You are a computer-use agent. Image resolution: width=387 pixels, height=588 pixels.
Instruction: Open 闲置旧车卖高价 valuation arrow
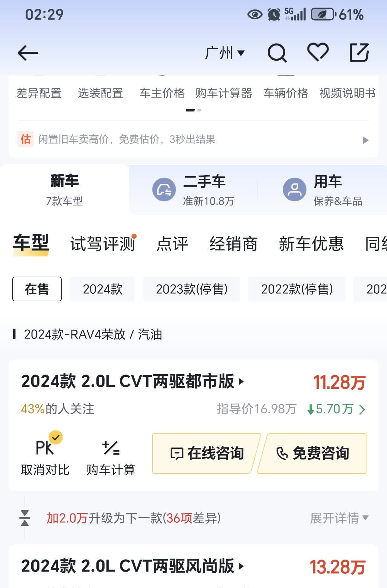[x=365, y=140]
